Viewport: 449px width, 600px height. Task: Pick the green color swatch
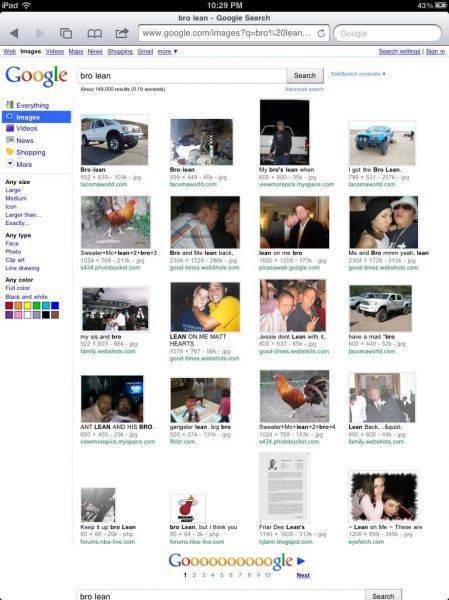(37, 306)
